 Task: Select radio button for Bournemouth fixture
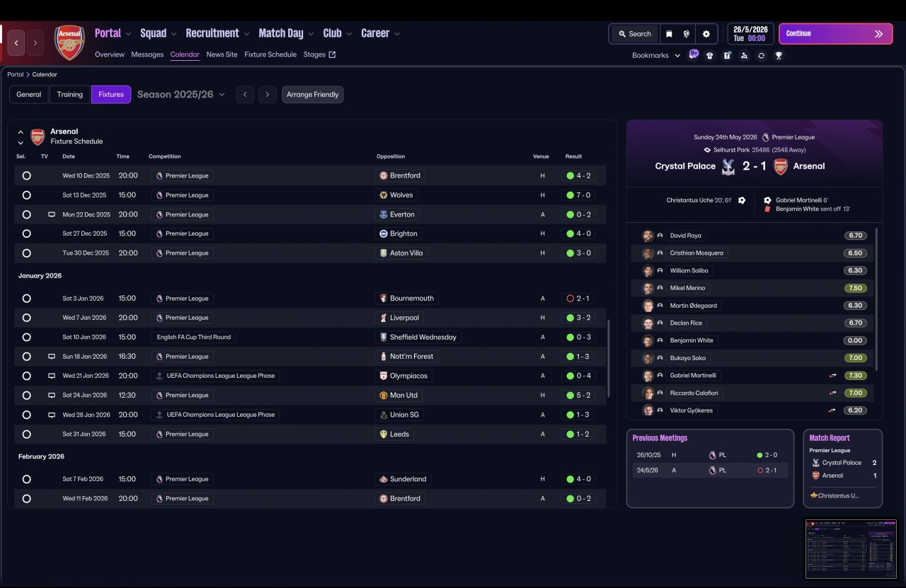(x=26, y=299)
